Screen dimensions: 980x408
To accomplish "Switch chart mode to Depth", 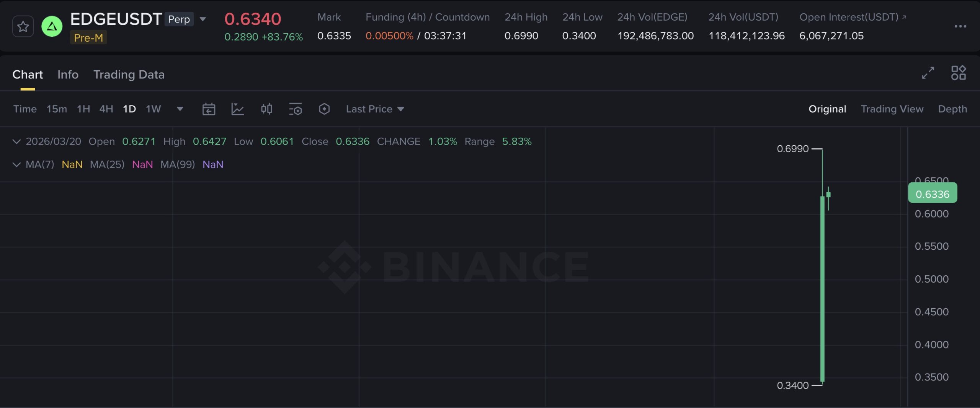I will (x=952, y=109).
